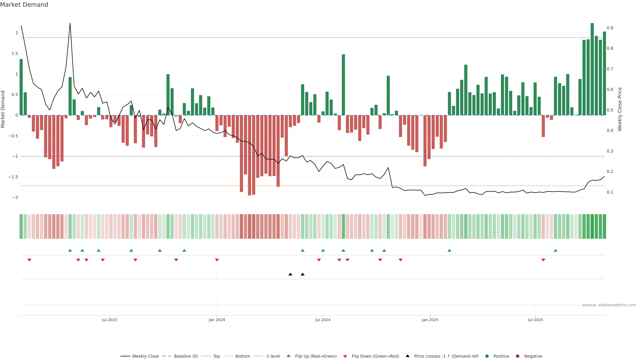The height and width of the screenshot is (362, 644).
Task: Click the rightmost red flip-down triangle marker
Action: tap(543, 260)
